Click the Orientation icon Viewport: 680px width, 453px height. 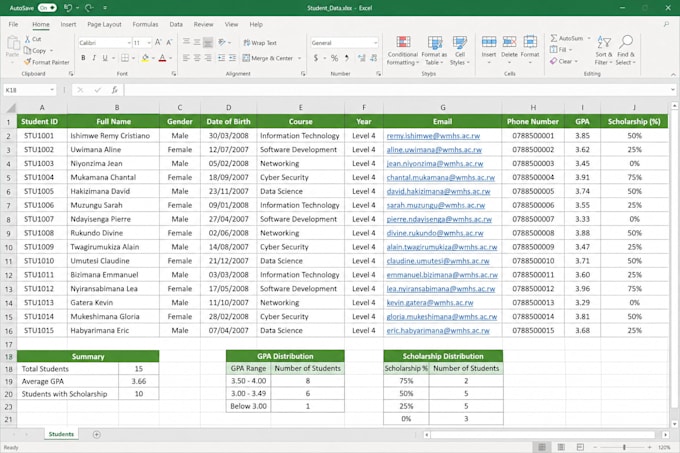coord(222,42)
